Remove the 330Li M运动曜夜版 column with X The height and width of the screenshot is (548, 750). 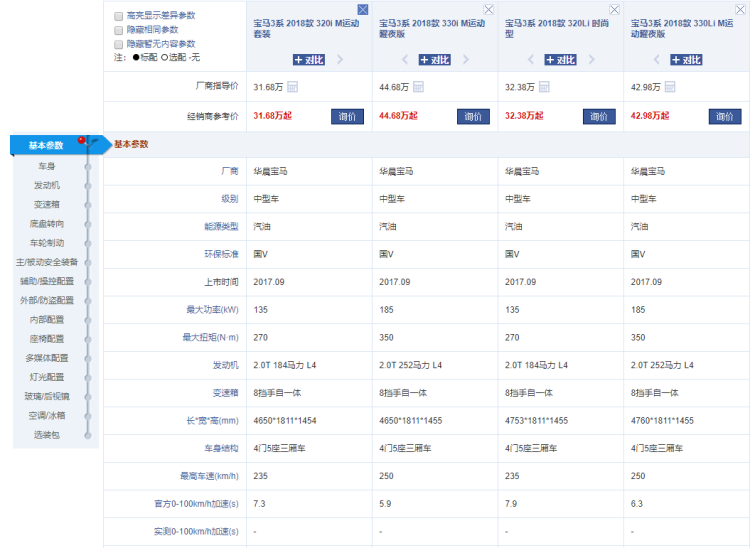point(740,10)
